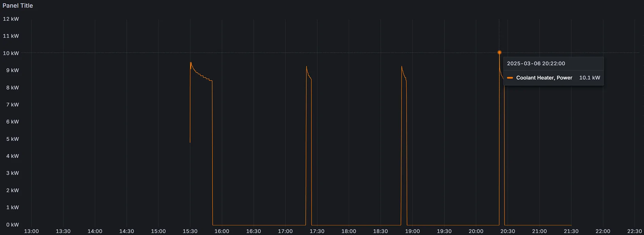Viewport: 644px width, 235px height.
Task: Click the 20:30 x-axis time label
Action: pos(507,231)
